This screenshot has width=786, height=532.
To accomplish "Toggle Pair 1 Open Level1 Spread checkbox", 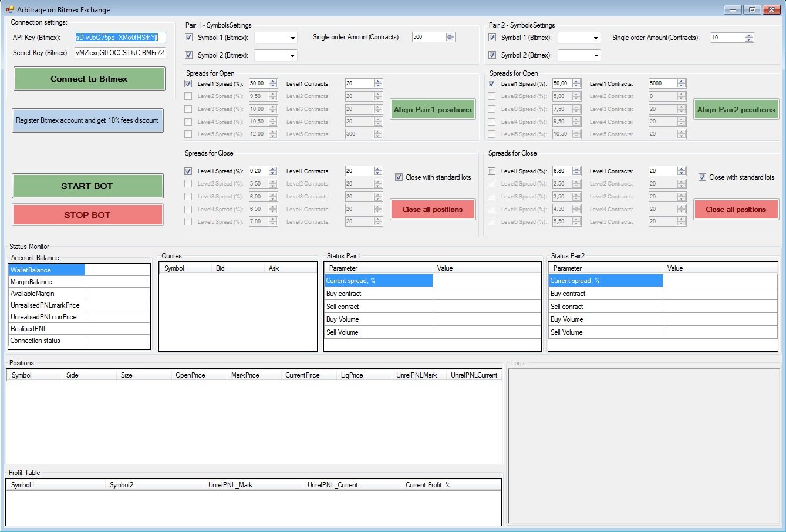I will (188, 84).
